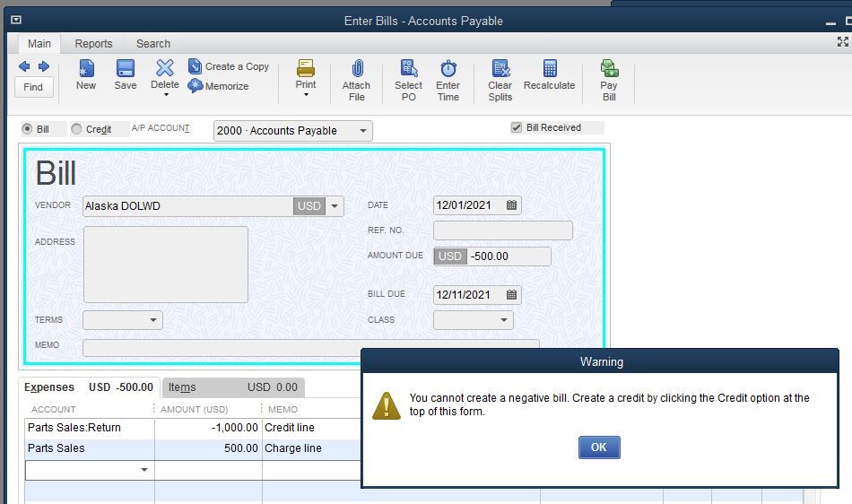Image resolution: width=852 pixels, height=504 pixels.
Task: Open Select PO tool
Action: tap(409, 69)
